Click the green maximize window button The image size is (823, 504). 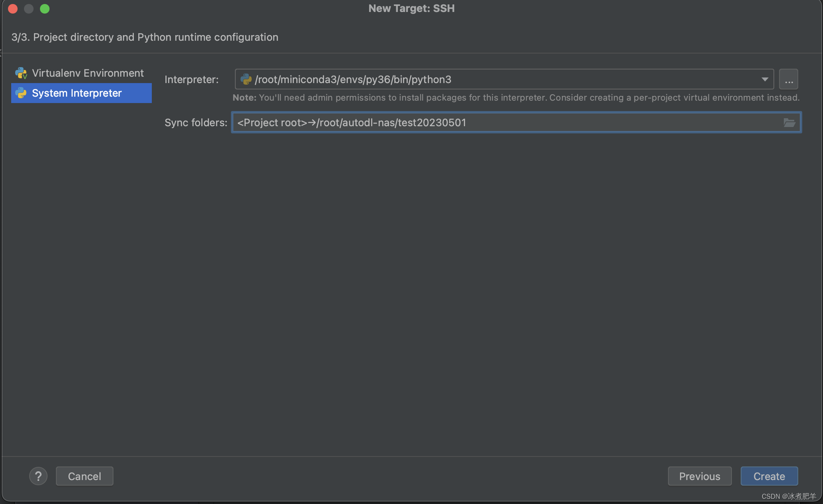(45, 9)
